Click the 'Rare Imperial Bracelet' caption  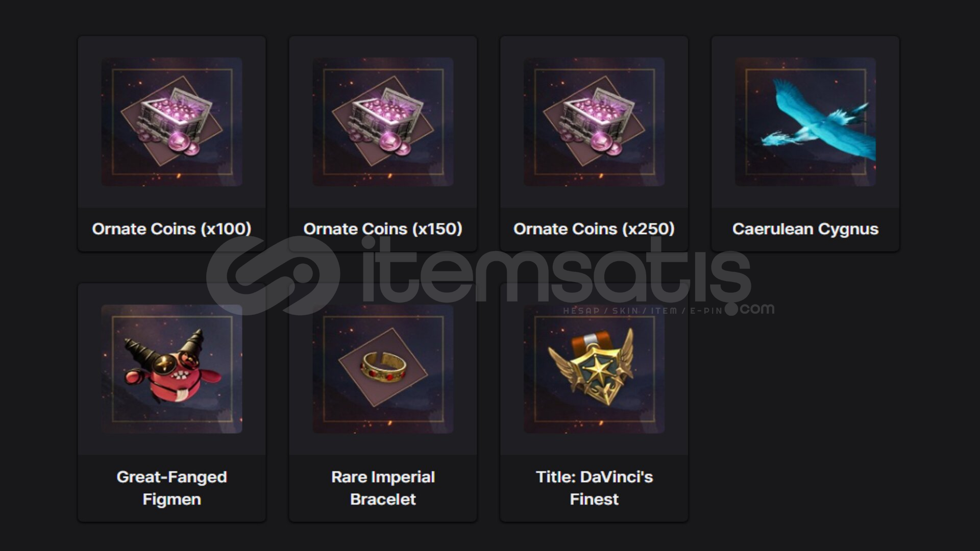(383, 488)
